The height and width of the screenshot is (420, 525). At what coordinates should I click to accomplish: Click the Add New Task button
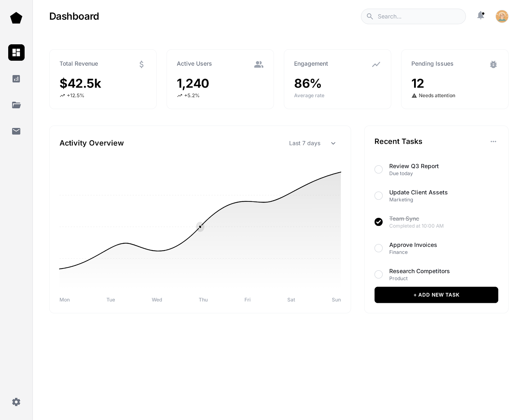[436, 295]
